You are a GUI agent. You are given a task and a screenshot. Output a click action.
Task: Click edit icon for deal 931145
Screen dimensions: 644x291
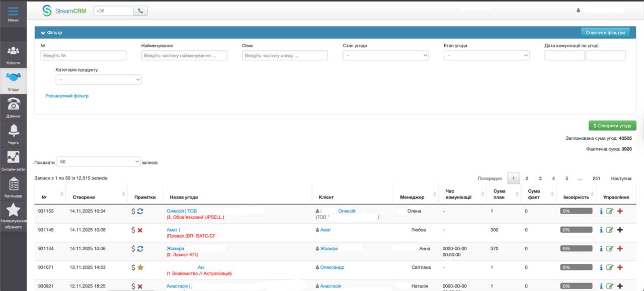tap(610, 230)
